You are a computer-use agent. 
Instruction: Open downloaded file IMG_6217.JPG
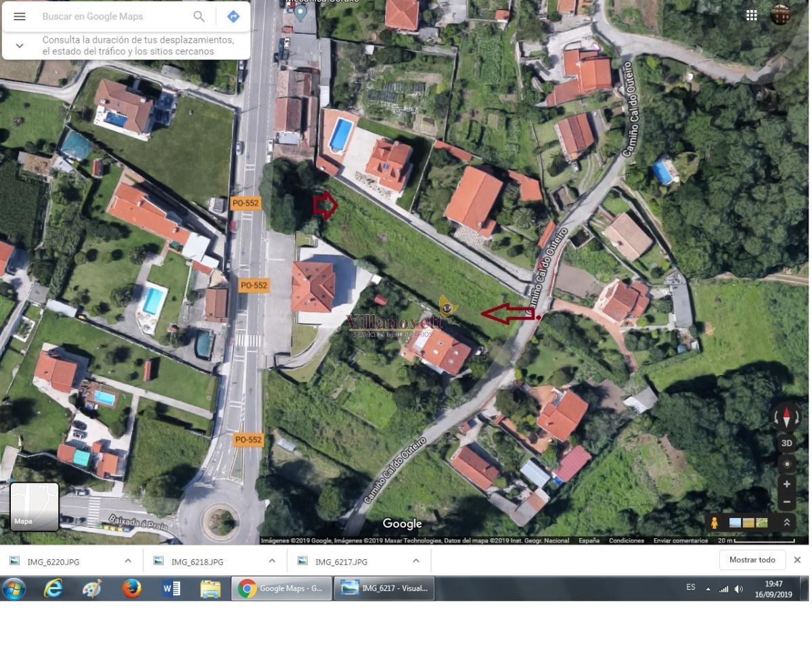click(341, 561)
